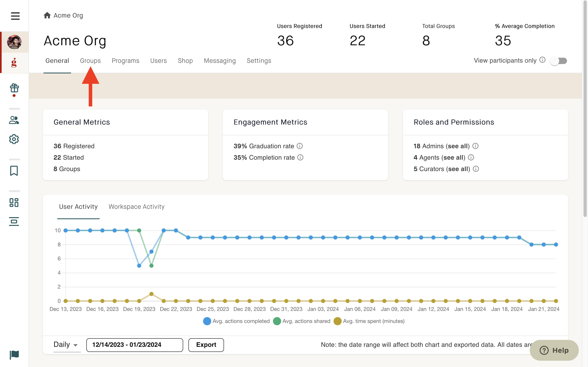Open the gear settings icon in sidebar
Viewport: 588px width, 367px height.
pos(14,139)
